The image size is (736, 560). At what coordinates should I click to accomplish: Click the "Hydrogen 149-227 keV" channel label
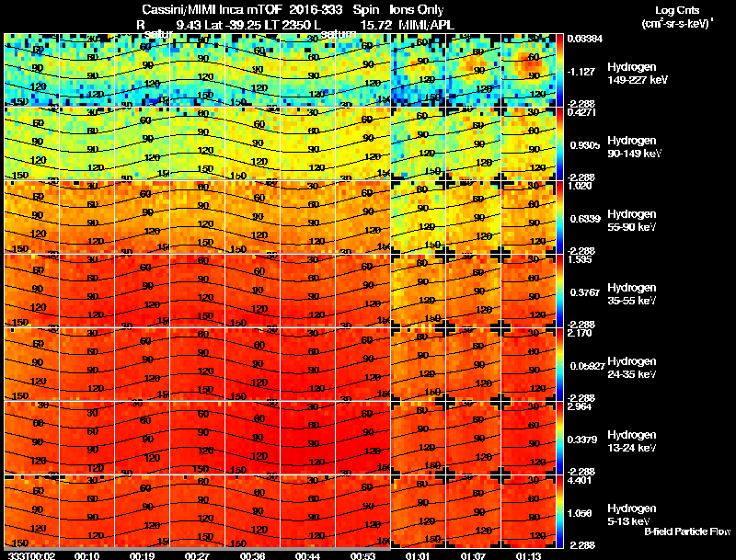637,74
